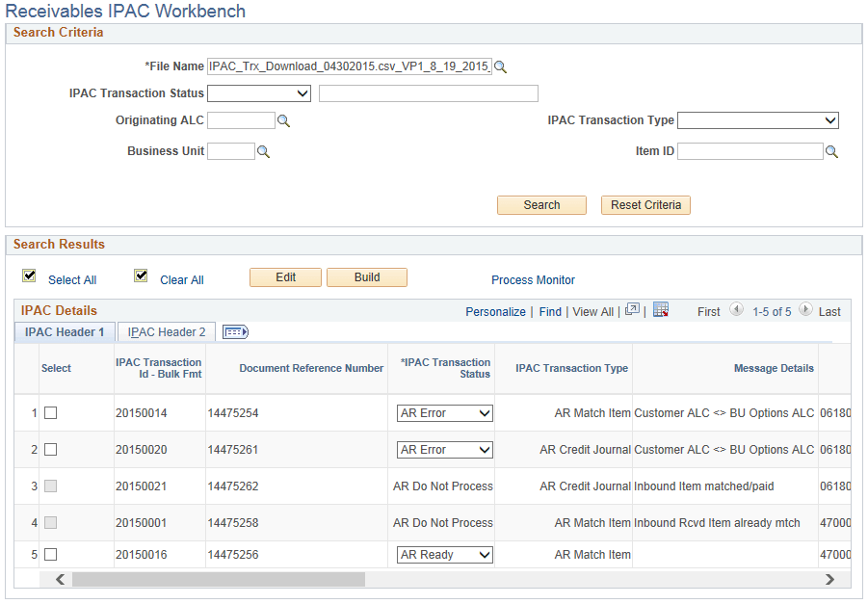Open the grid zoom popup window
This screenshot has width=868, height=604.
pyautogui.click(x=630, y=311)
